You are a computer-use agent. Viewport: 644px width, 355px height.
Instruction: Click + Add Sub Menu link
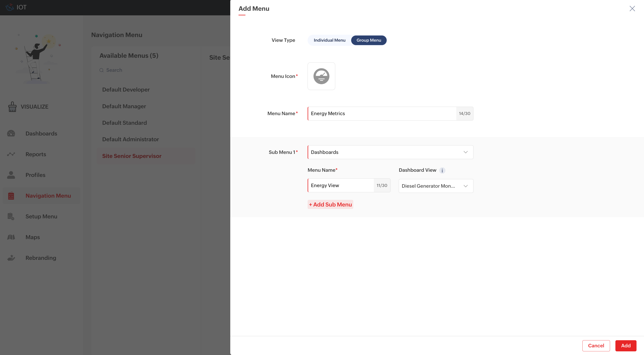click(330, 205)
